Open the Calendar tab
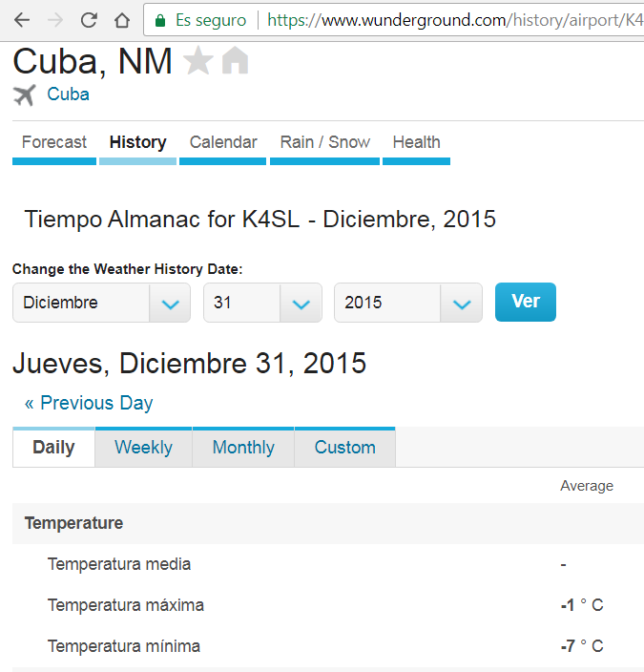 tap(223, 143)
